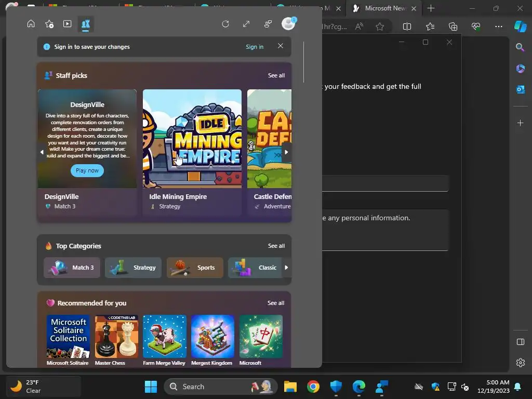Click the games panel vertical scrollbar
The width and height of the screenshot is (532, 399).
[303, 62]
